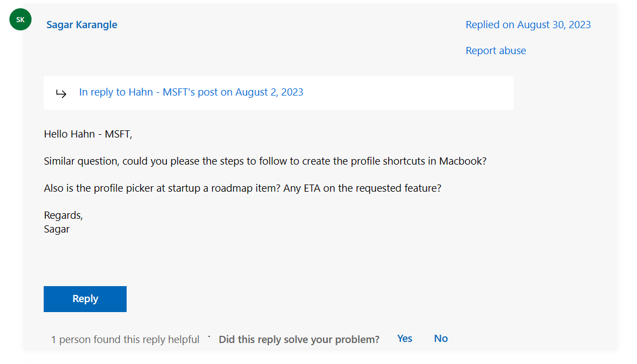Answer Yes to reply solved problem
The width and height of the screenshot is (637, 364).
click(x=404, y=339)
